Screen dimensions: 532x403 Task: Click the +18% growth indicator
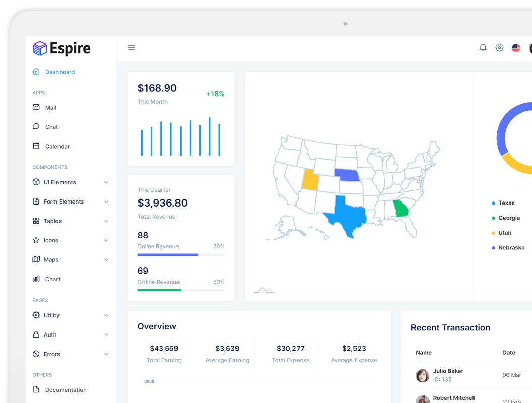click(x=215, y=94)
